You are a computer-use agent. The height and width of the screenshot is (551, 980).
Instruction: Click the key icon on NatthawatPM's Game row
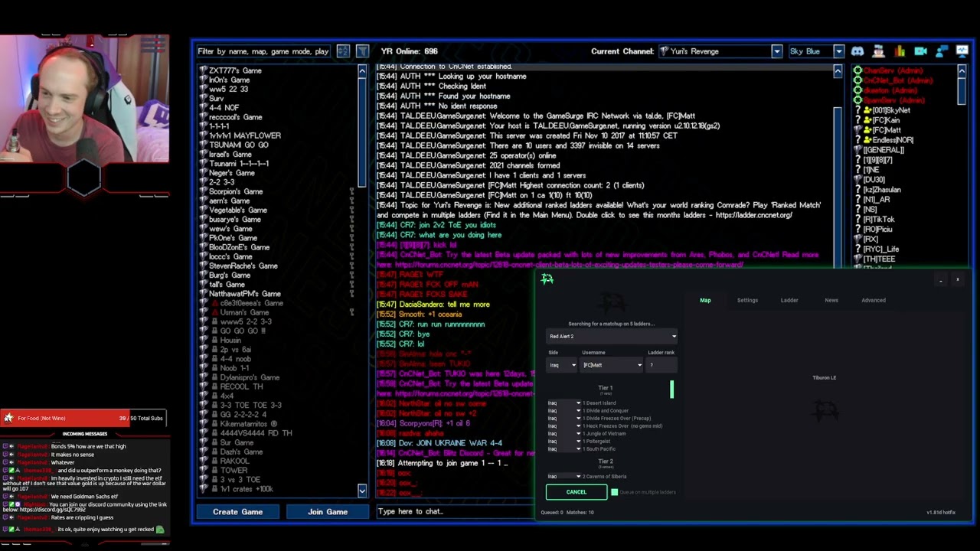click(x=352, y=294)
